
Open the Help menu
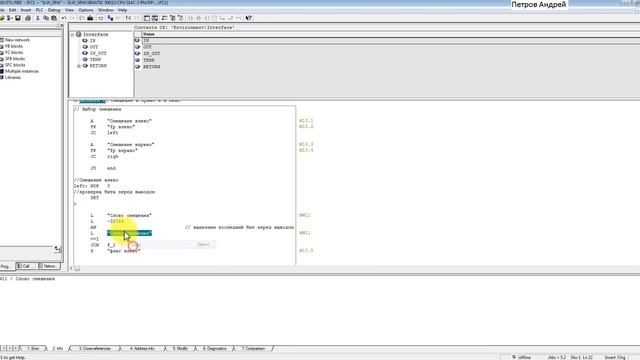click(x=122, y=10)
